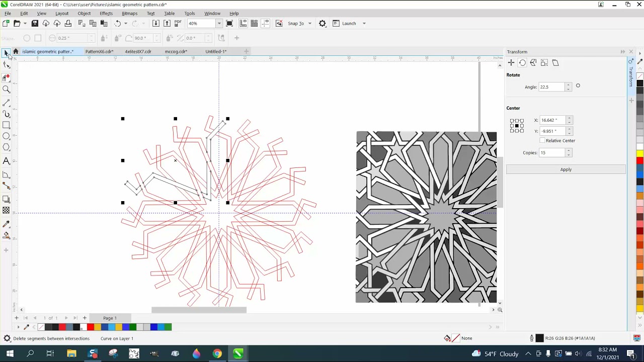Select the Drop Shadow tool
This screenshot has height=362, width=644.
[6, 199]
